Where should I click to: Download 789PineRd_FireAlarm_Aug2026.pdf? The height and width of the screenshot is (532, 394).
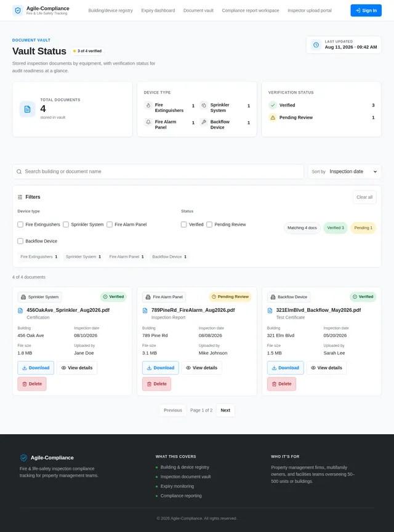click(x=160, y=368)
